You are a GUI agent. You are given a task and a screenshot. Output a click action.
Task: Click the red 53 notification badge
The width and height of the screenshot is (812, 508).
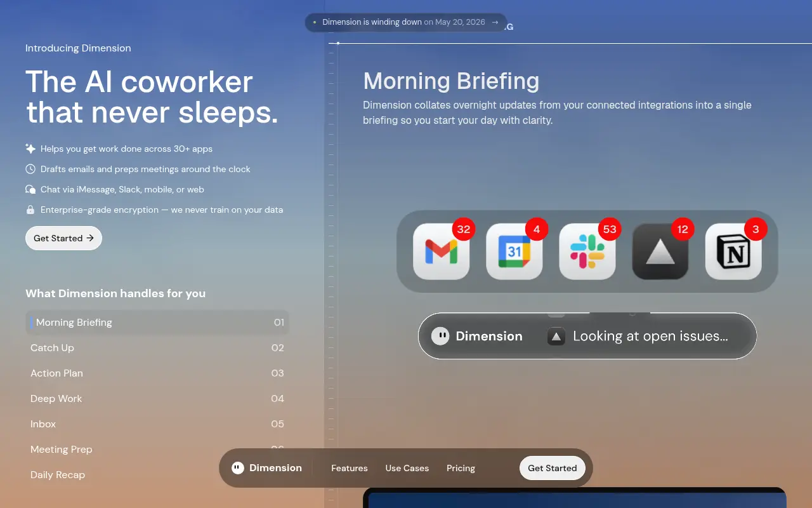pos(610,229)
